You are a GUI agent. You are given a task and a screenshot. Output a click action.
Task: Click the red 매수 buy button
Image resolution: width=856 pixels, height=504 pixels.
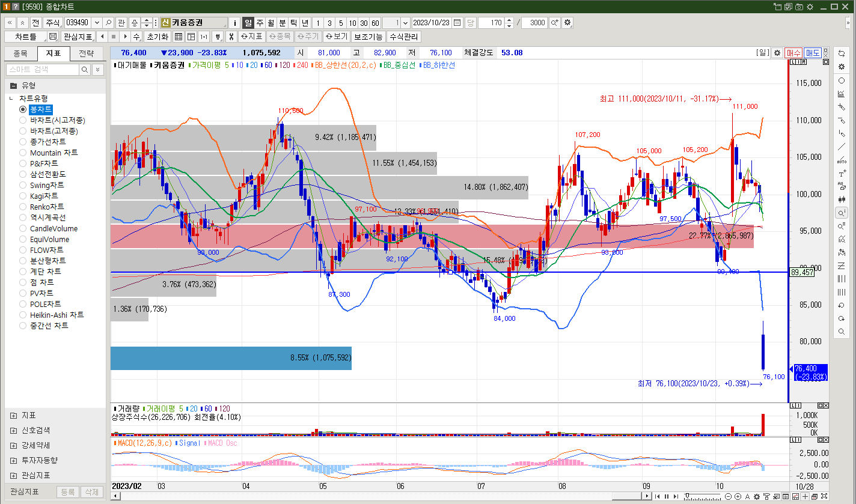[793, 53]
